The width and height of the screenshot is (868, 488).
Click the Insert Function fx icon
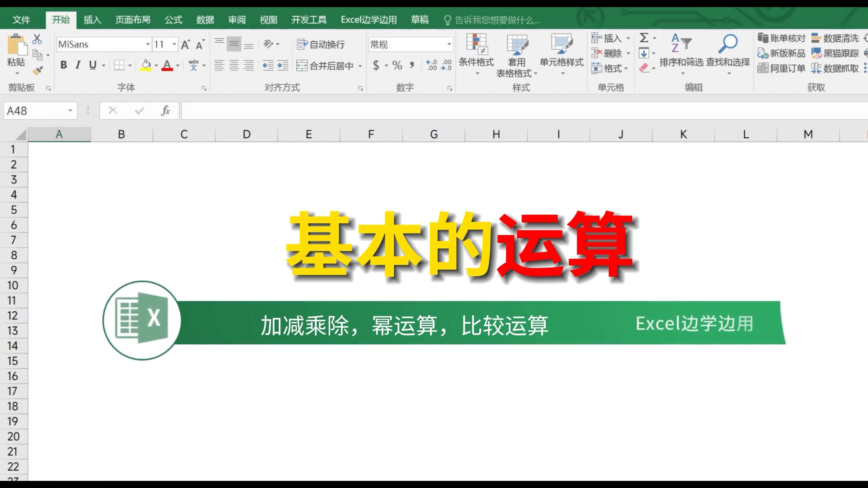click(x=165, y=110)
